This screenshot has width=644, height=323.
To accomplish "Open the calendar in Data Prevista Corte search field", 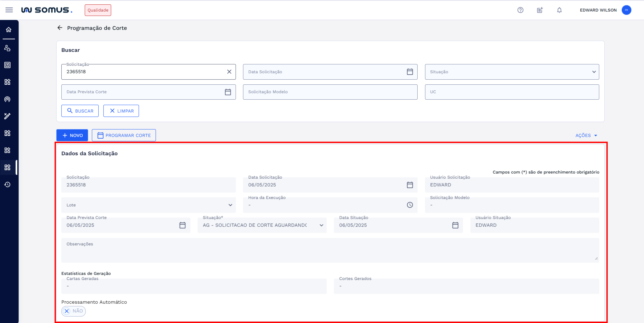I will 227,92.
